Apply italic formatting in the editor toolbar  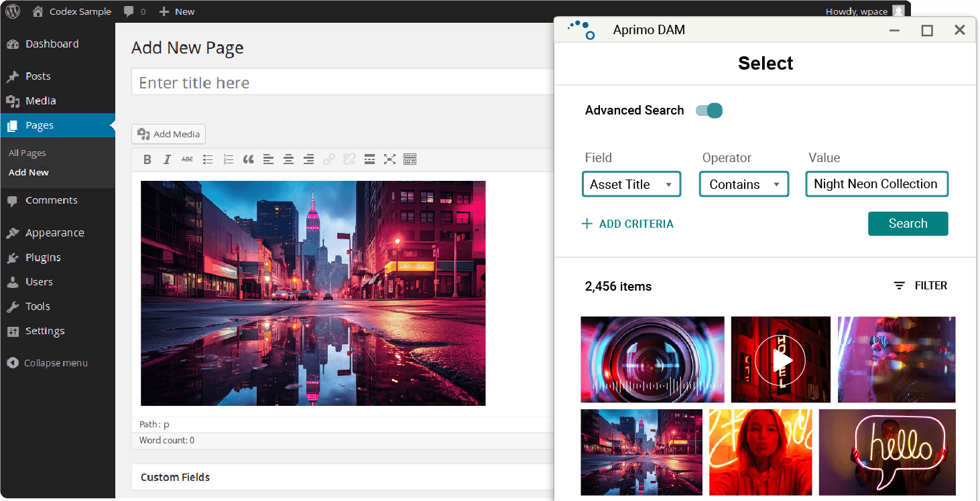[168, 159]
